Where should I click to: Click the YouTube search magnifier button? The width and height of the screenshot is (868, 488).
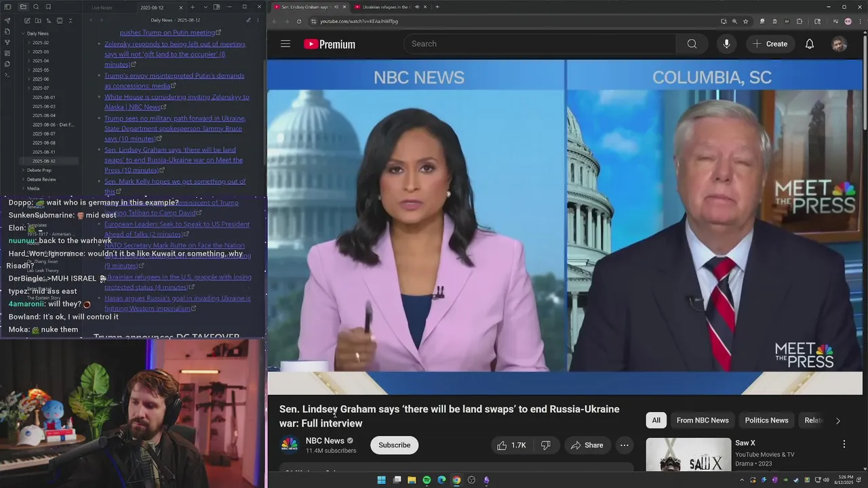point(692,44)
